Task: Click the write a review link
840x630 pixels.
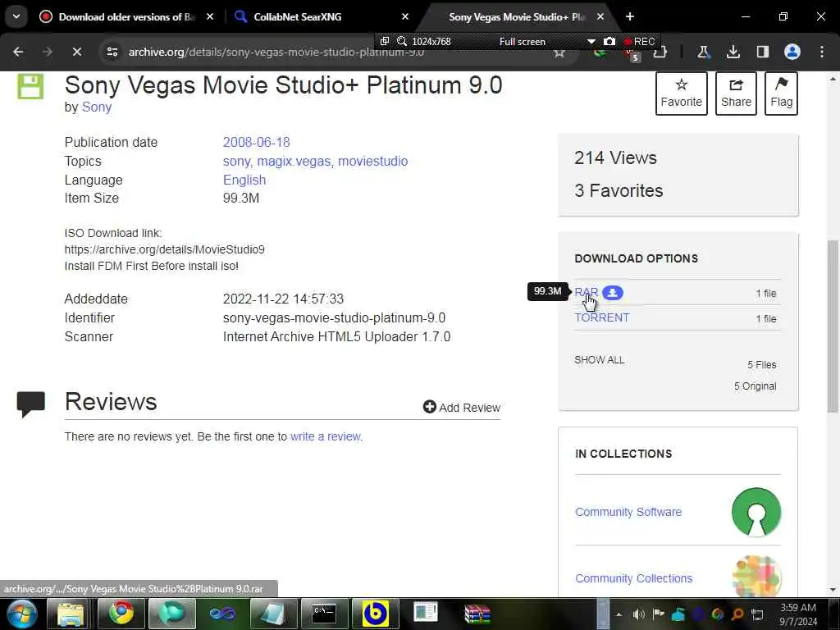Action: (325, 436)
